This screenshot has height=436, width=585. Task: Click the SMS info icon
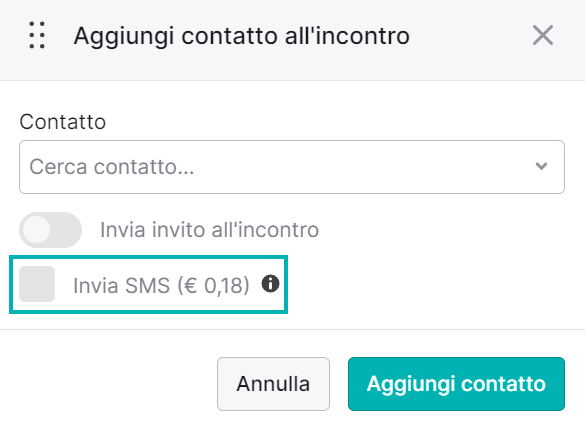click(270, 284)
